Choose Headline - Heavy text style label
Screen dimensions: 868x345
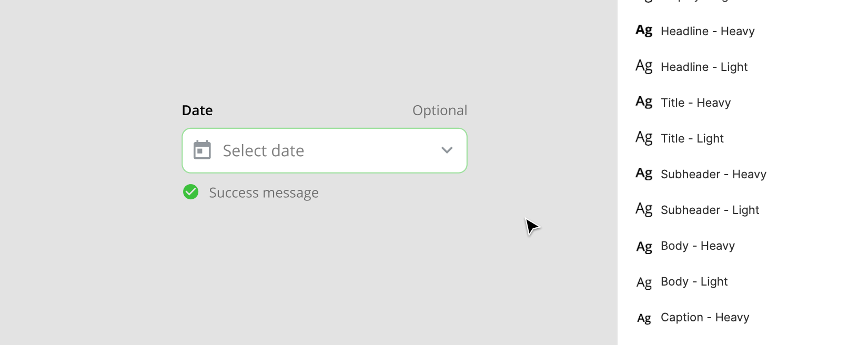(x=708, y=32)
